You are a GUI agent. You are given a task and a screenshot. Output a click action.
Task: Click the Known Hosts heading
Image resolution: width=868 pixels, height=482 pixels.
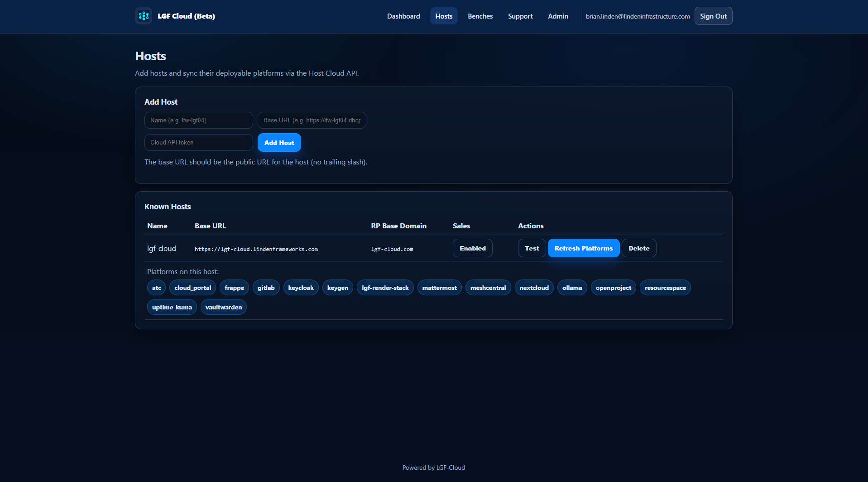[x=168, y=207]
